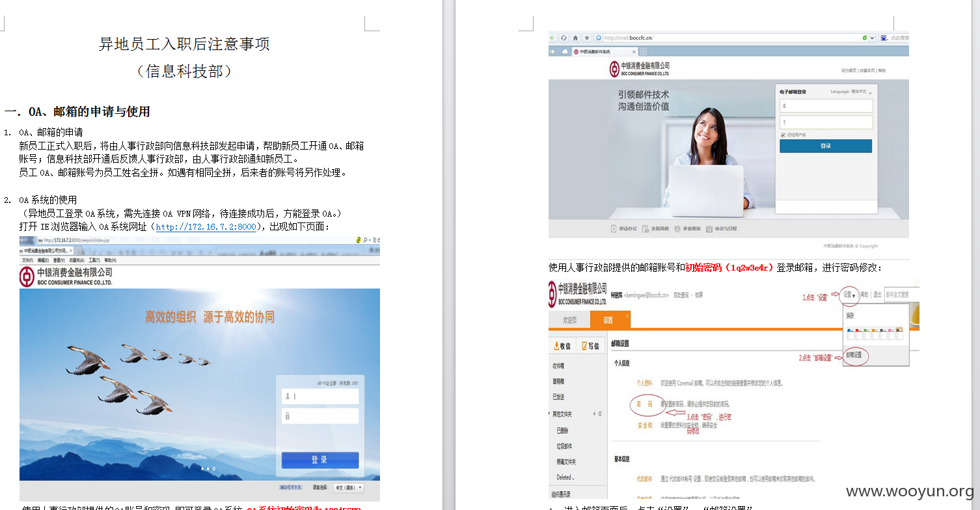Click the 密码 link under 个人信息

coord(644,405)
